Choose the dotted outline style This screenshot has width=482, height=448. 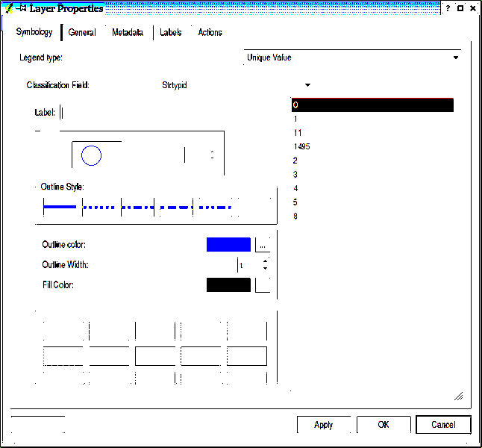tap(101, 207)
